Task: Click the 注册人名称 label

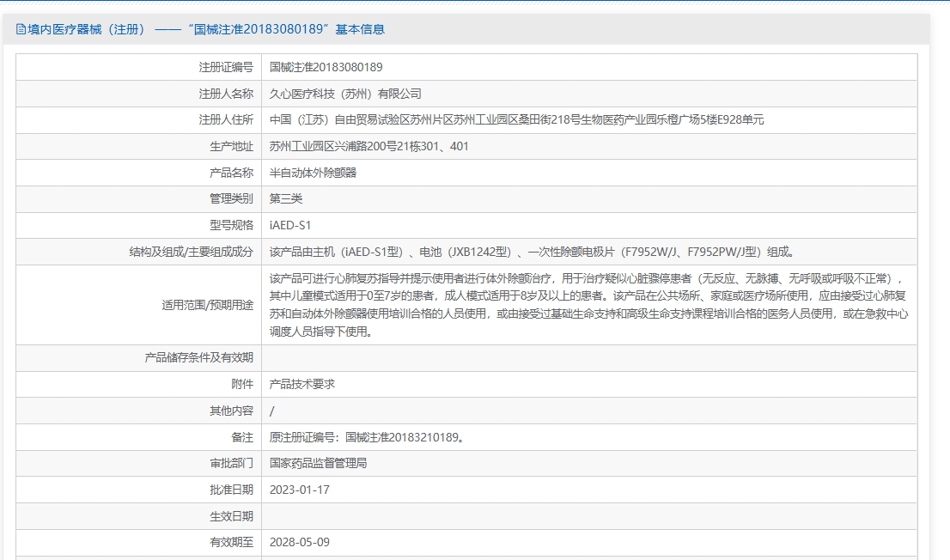Action: 226,94
